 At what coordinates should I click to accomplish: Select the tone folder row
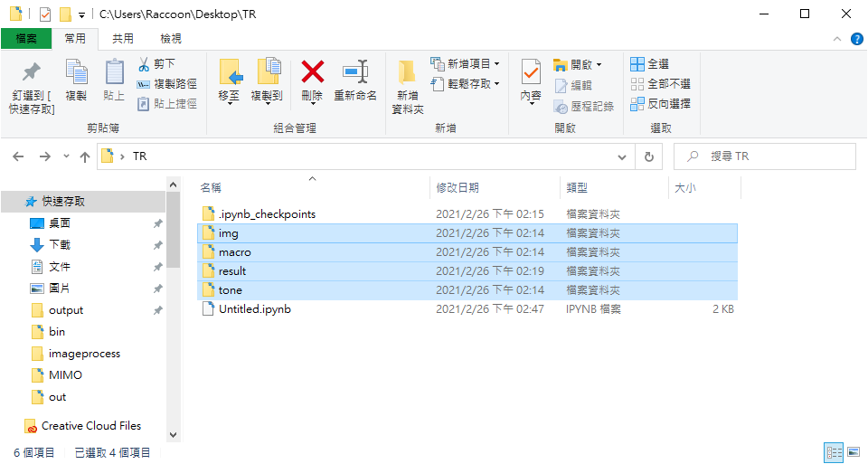467,290
